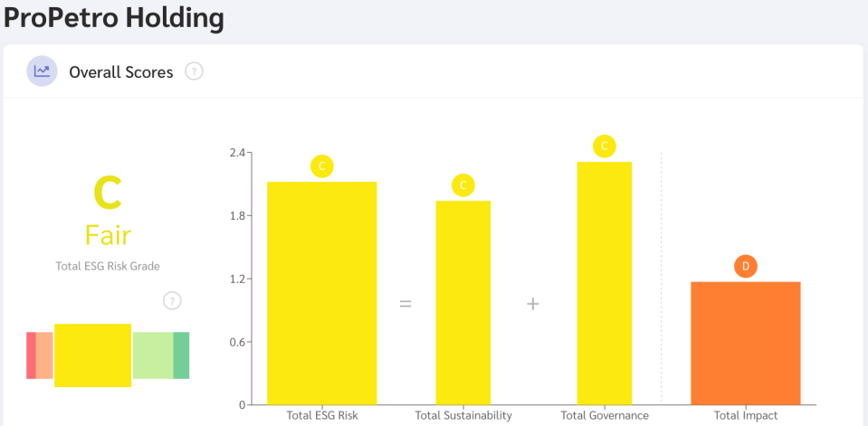Select the Total ESG Risk yellow bar

pos(321,294)
